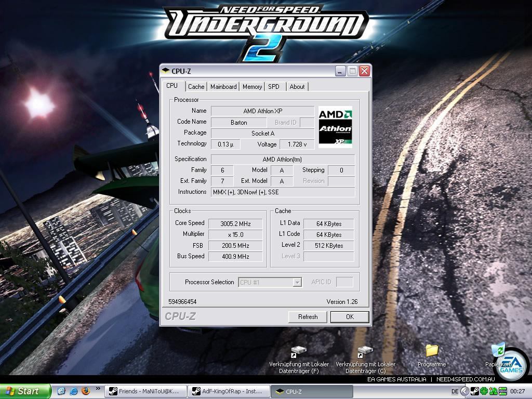Switch to Steam Friends taskbar window
Screen dimensions: 532x399
point(145,391)
